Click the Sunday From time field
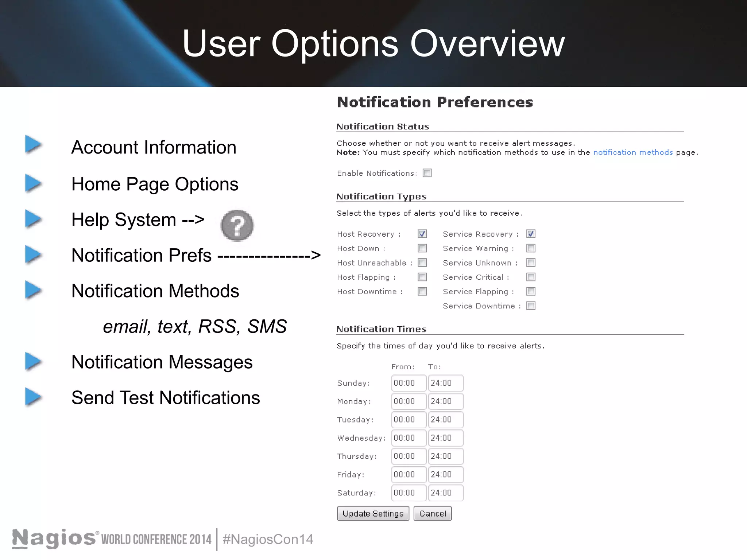This screenshot has height=560, width=747. [x=409, y=383]
